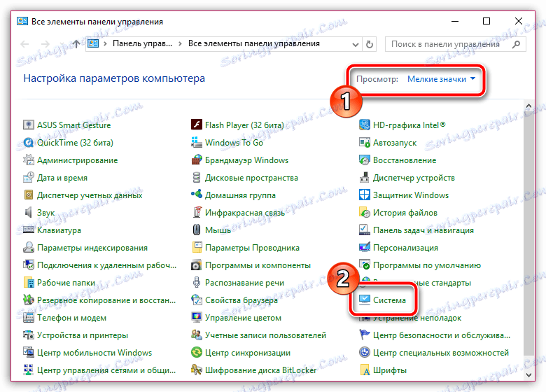Open the ASUS Smart Gesture icon

(28, 125)
